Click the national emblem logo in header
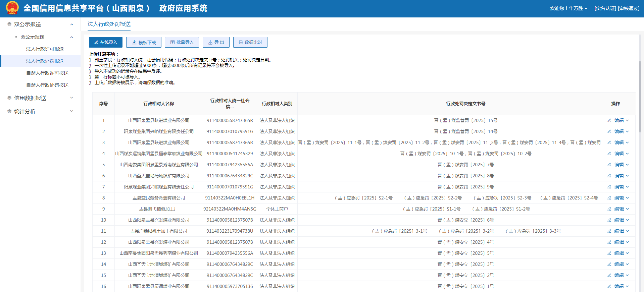The width and height of the screenshot is (644, 292). (12, 8)
